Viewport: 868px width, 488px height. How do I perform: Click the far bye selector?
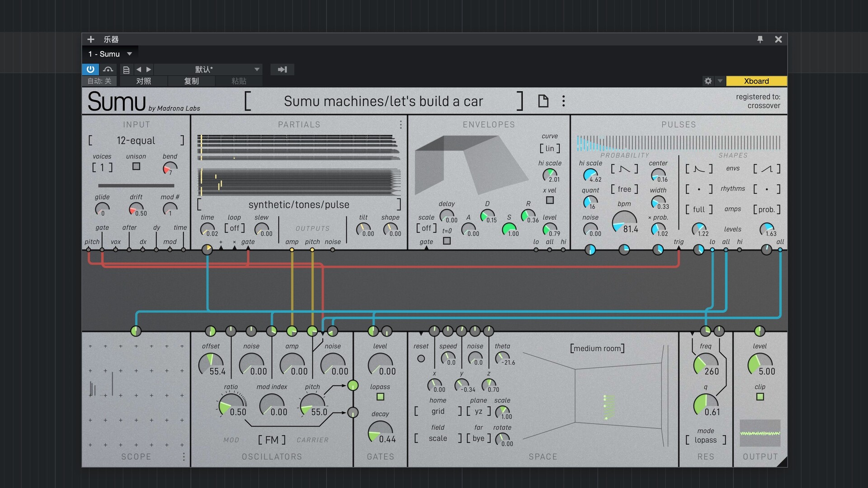pyautogui.click(x=478, y=438)
